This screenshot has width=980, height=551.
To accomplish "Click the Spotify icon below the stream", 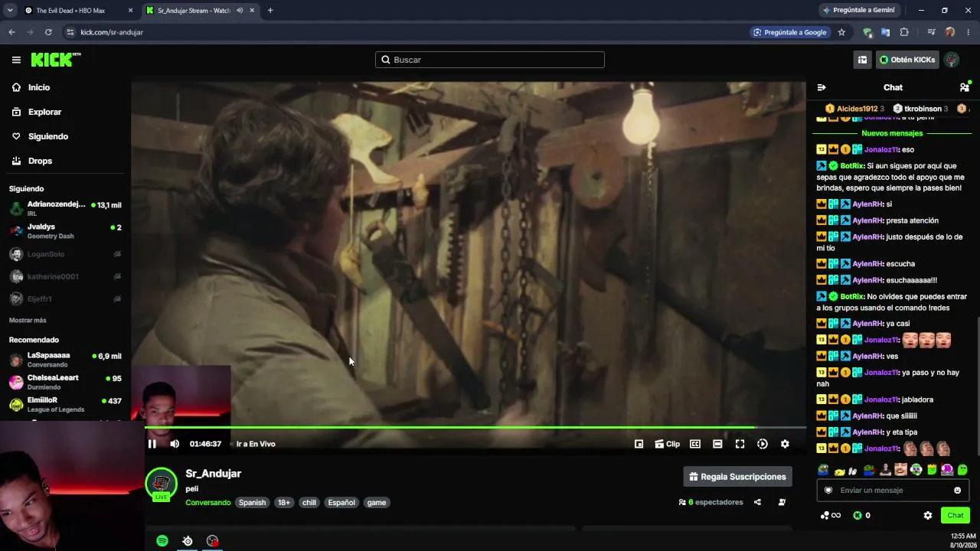I will point(162,541).
